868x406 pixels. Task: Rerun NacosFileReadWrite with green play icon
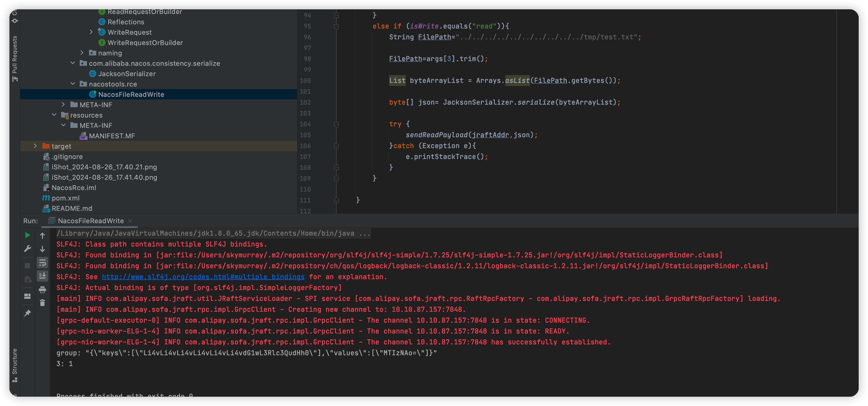(x=28, y=235)
